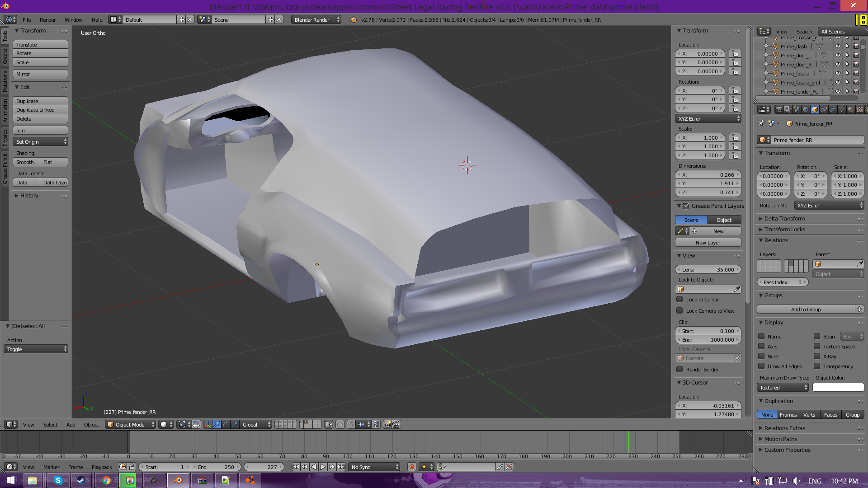Select the translate manipulator arrow icon
868x488 pixels.
pyautogui.click(x=217, y=424)
